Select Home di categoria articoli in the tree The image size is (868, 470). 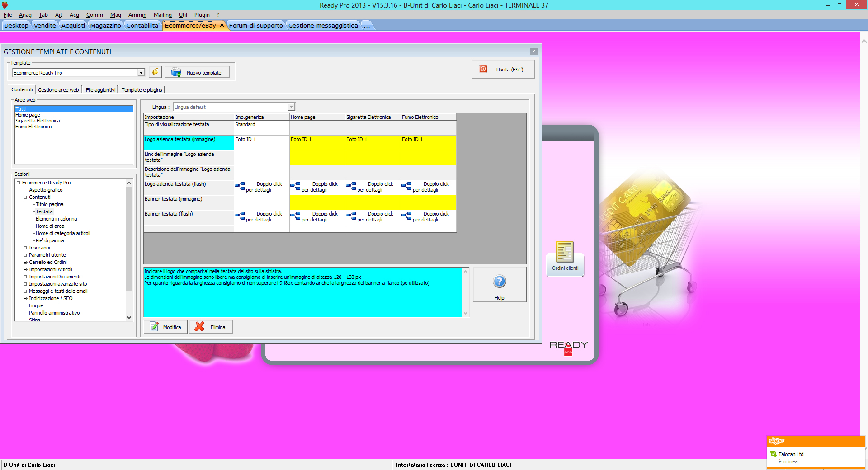[63, 233]
